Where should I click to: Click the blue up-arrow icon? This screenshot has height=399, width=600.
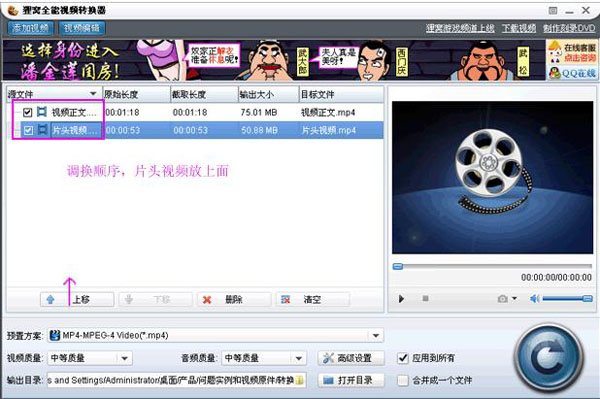coord(51,300)
